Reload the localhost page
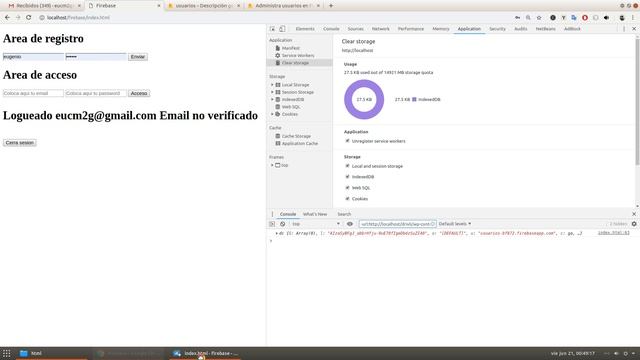640x360 pixels. (29, 18)
